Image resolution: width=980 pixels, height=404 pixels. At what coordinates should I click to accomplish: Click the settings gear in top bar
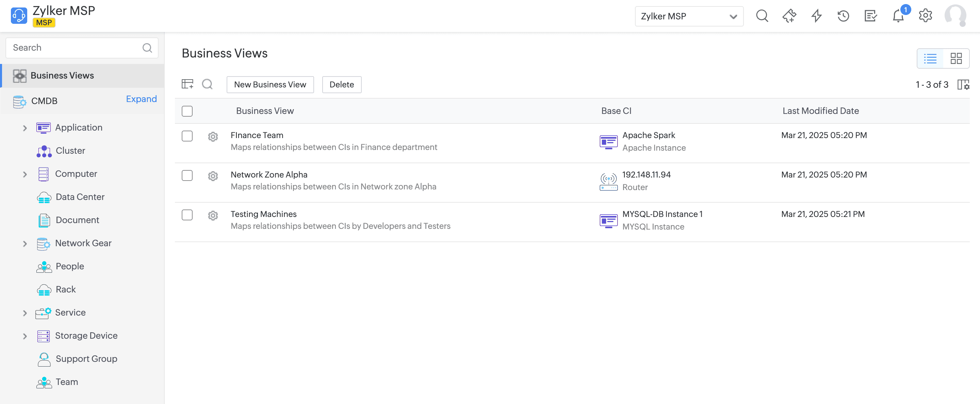[x=925, y=16]
